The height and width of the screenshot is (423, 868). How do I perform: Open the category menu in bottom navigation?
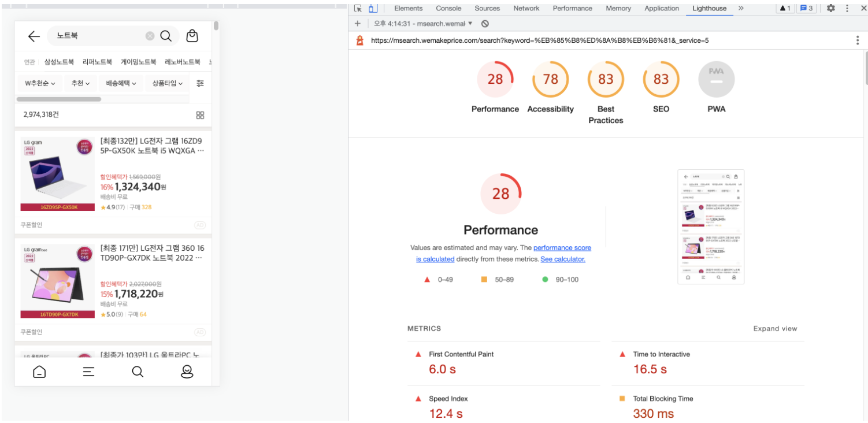coord(88,372)
